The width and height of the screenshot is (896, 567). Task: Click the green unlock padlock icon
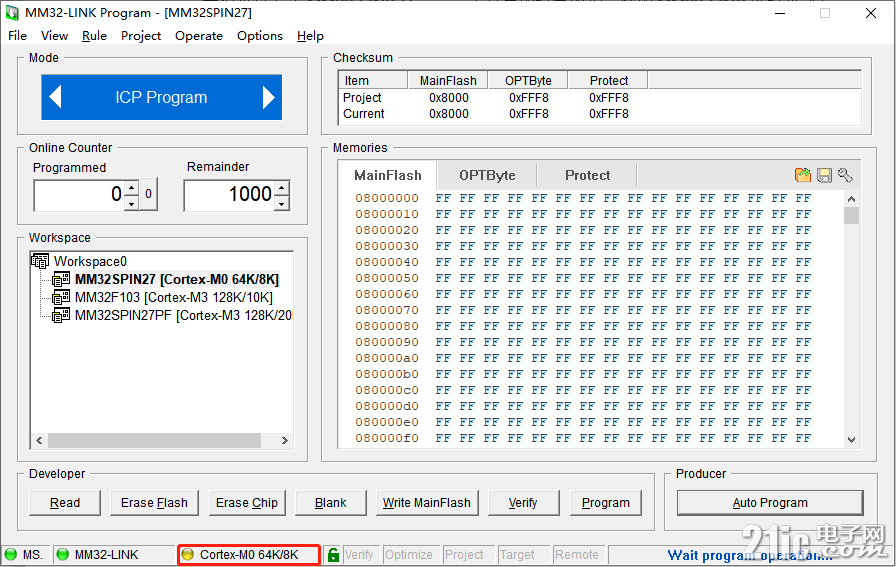tap(333, 554)
